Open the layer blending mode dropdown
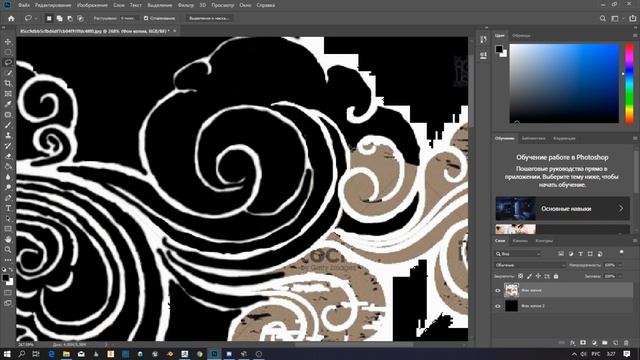This screenshot has width=640, height=360. tap(530, 265)
